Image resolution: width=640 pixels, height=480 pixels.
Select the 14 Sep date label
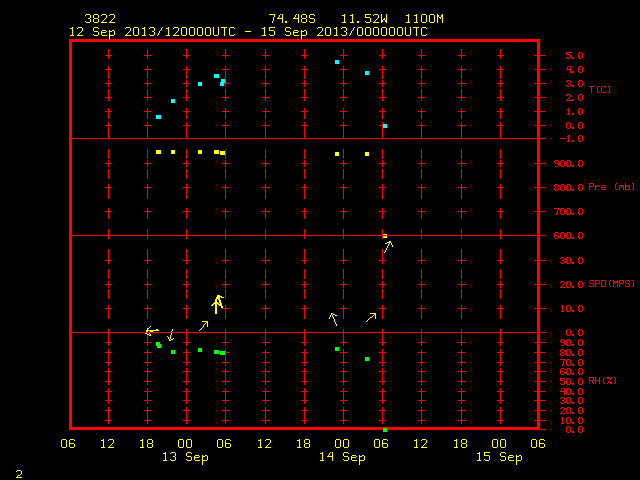click(342, 457)
